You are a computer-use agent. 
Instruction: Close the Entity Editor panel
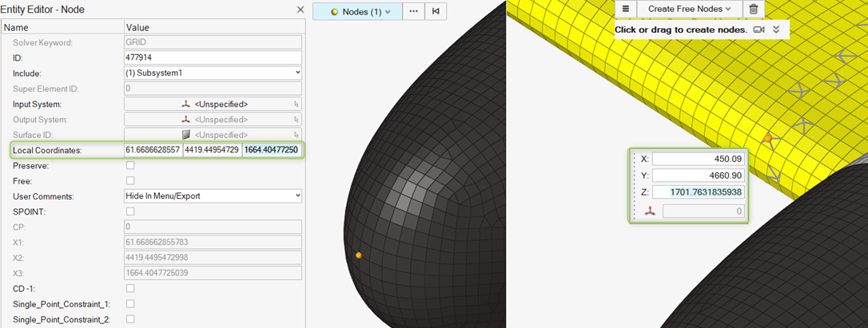[x=300, y=10]
